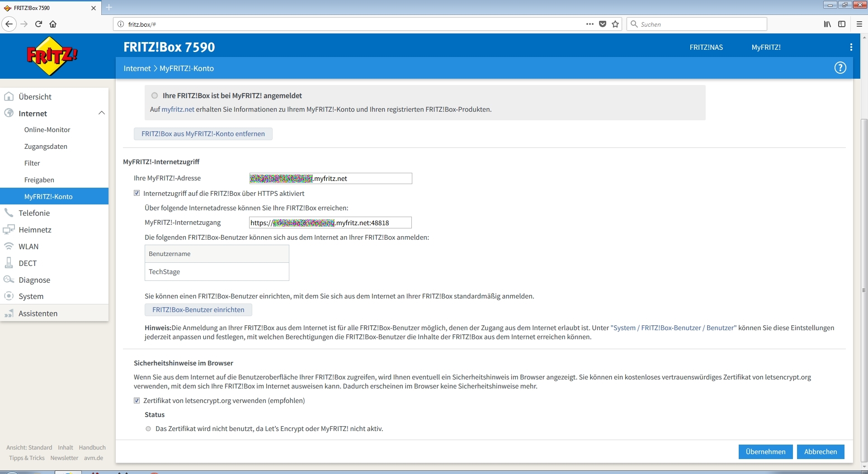Select the TechStage user row
The width and height of the screenshot is (868, 474).
click(x=217, y=272)
